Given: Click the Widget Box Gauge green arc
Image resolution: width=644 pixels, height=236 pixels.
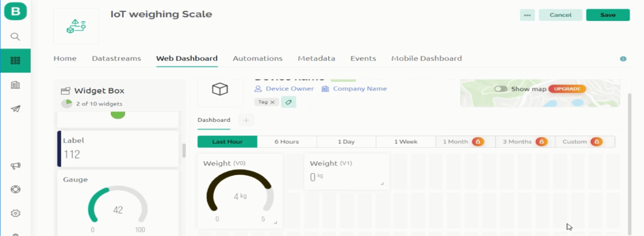Looking at the screenshot, I should coord(99,204).
